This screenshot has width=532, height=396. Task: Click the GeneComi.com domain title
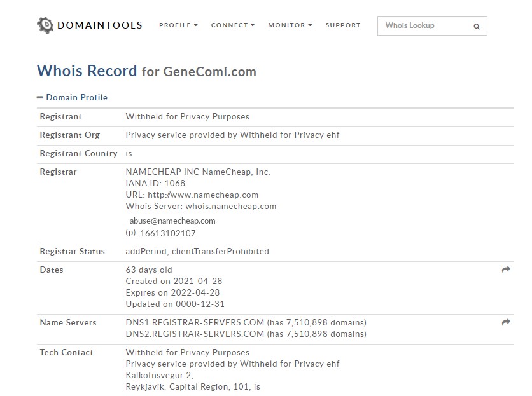click(209, 71)
